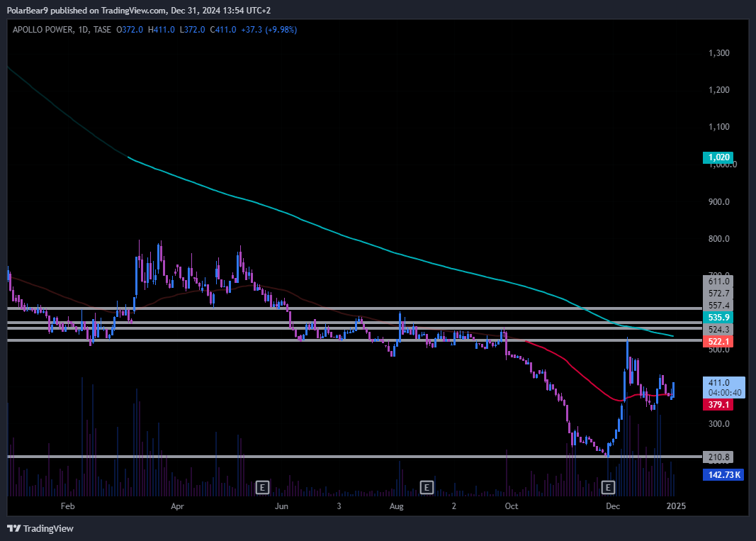
Task: Click the Aug label on the time axis
Action: (396, 506)
